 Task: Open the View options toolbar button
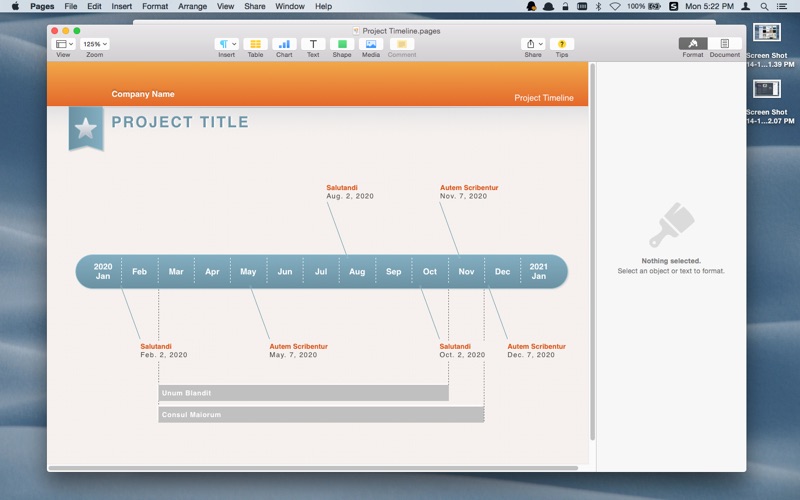[x=64, y=44]
